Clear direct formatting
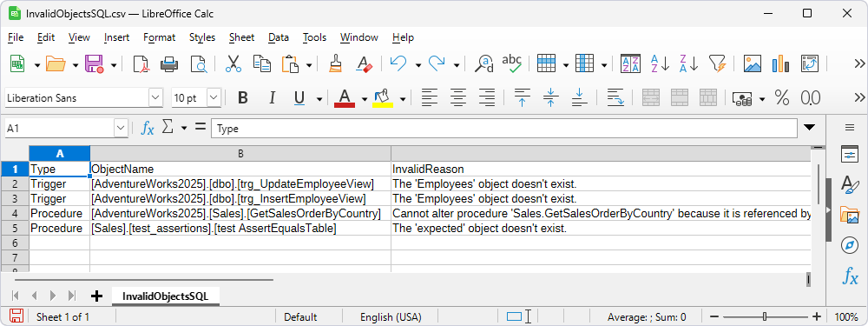868x326 pixels. 364,63
